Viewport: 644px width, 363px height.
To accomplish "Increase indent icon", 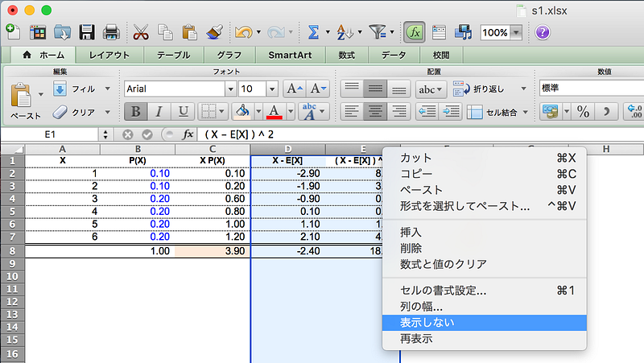I will coord(451,112).
